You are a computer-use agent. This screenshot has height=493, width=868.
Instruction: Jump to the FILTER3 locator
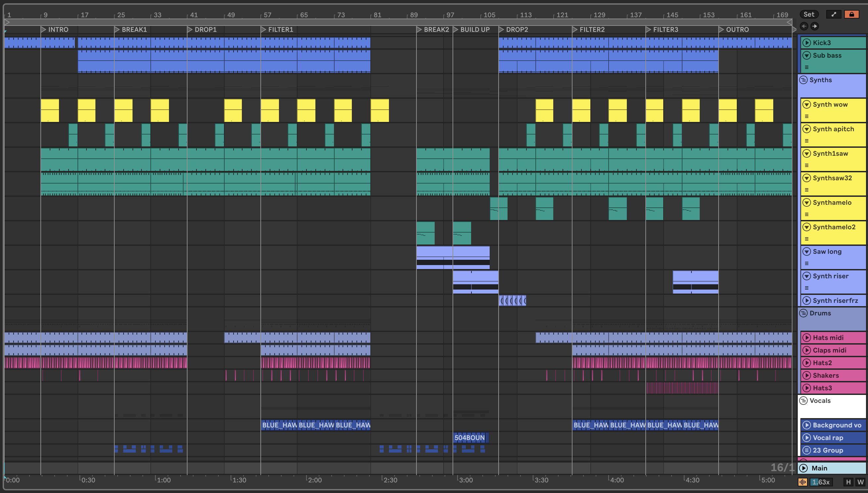pyautogui.click(x=662, y=29)
